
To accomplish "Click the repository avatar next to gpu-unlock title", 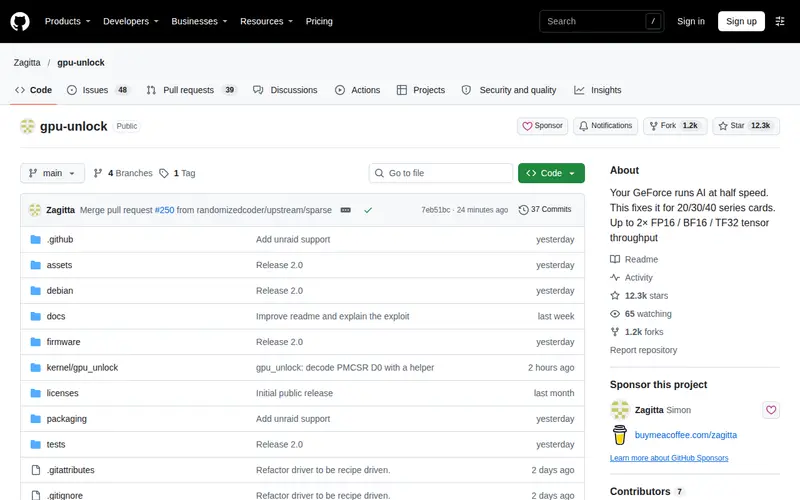I will 28,126.
